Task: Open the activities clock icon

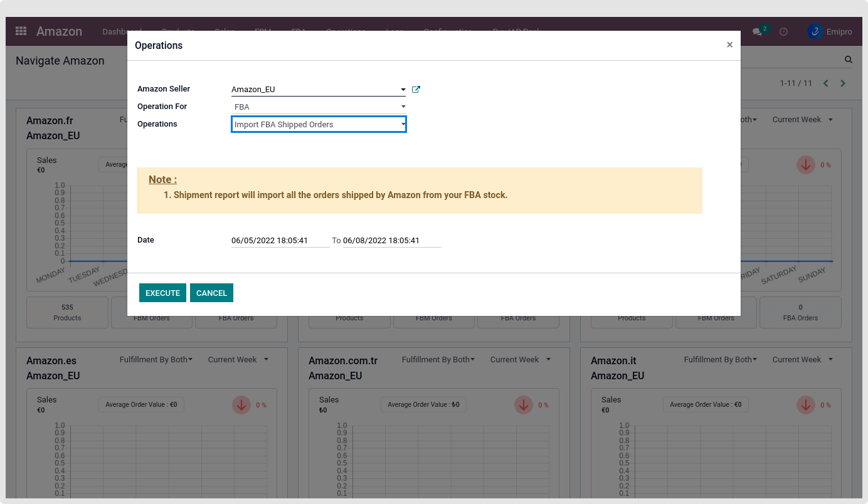Action: [x=783, y=32]
